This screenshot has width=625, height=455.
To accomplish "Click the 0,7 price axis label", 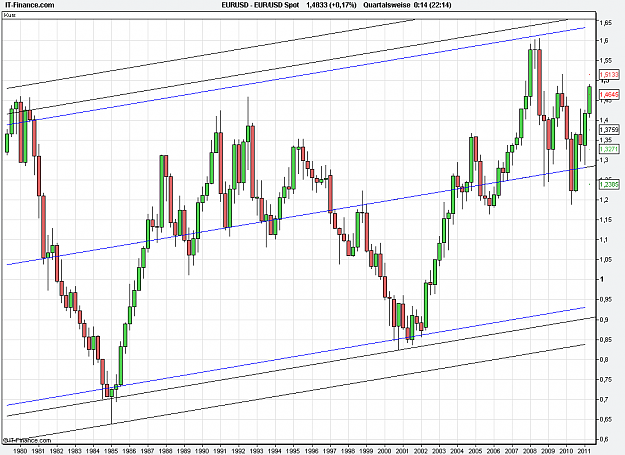I will [604, 399].
